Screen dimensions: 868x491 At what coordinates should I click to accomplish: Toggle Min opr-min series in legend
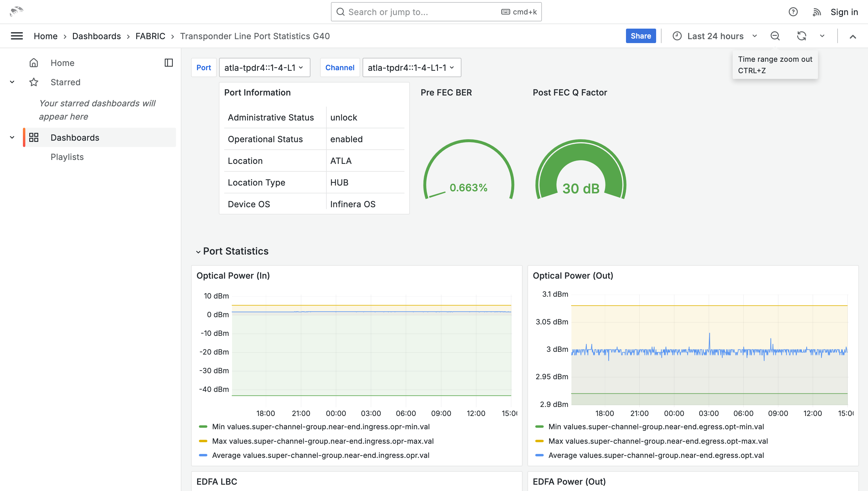pyautogui.click(x=320, y=427)
